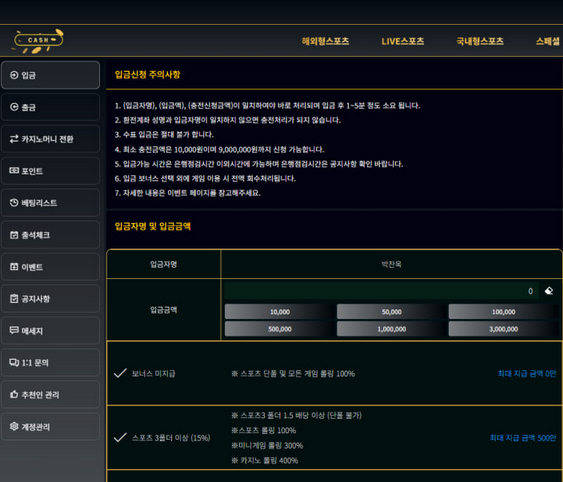The image size is (563, 482).
Task: Clear the deposit amount with eraser icon
Action: [549, 291]
